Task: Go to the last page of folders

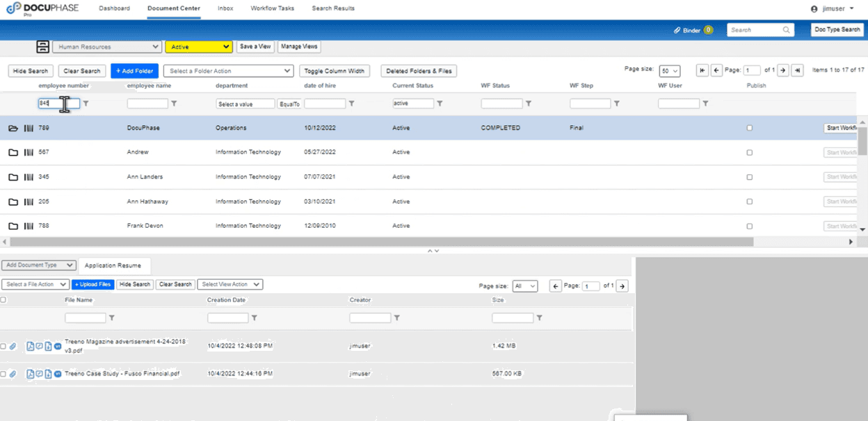Action: 797,70
